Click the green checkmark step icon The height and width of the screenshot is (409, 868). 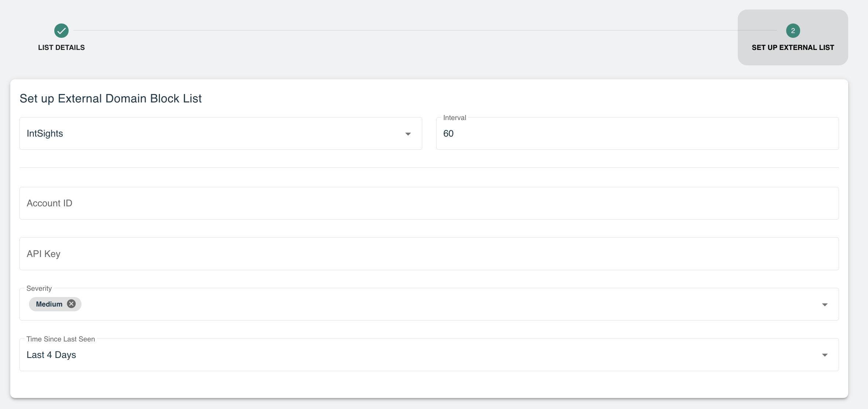pos(61,30)
